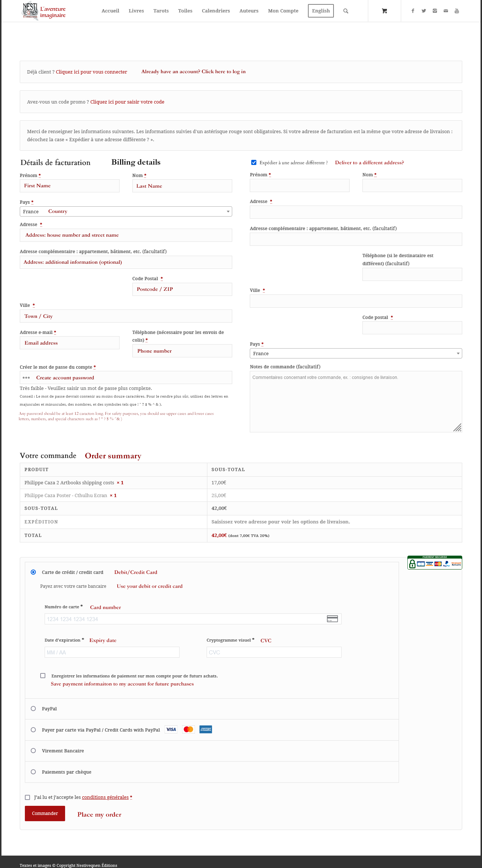Image resolution: width=482 pixels, height=868 pixels.
Task: Open the Tarots menu
Action: coord(161,11)
